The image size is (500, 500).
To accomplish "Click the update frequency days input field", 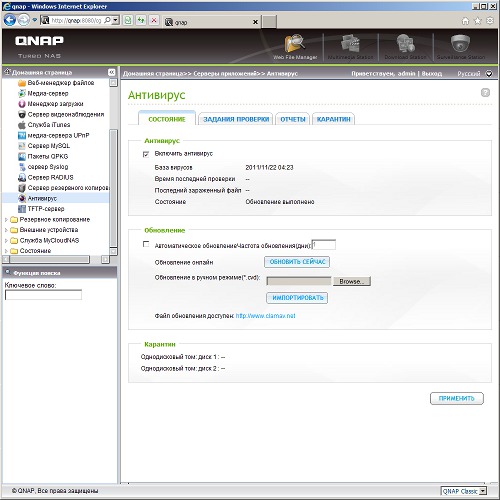I will [324, 245].
